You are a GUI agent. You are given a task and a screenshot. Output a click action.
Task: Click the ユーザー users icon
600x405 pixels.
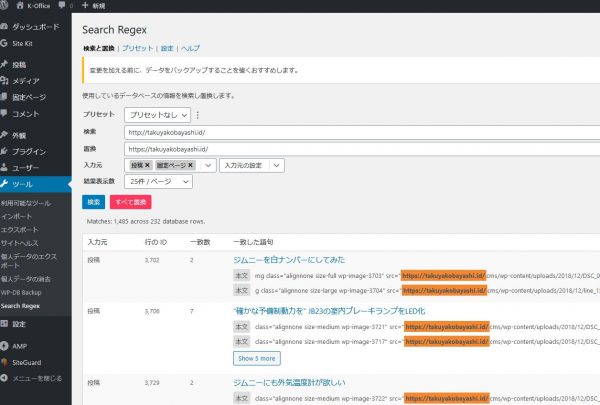coord(7,168)
